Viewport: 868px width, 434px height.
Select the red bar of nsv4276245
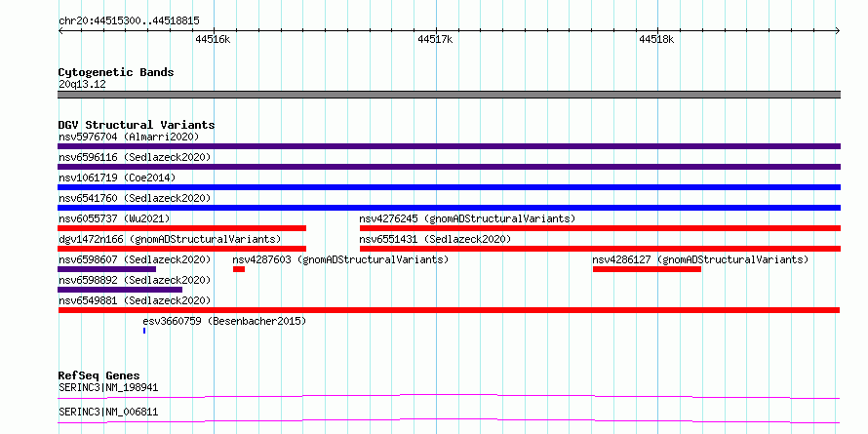(600, 228)
